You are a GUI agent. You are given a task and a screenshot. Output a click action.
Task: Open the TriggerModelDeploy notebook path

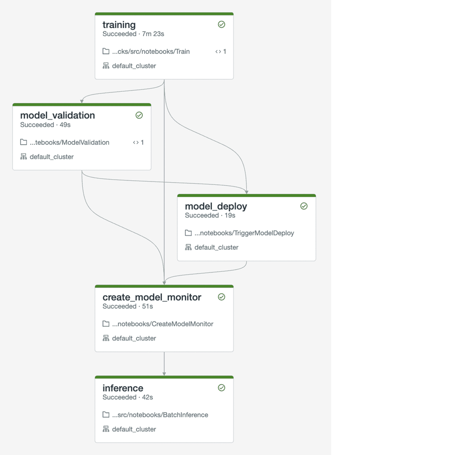pos(244,233)
